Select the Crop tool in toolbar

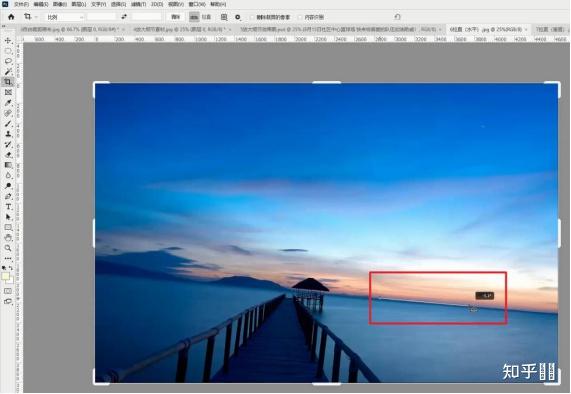tap(8, 82)
